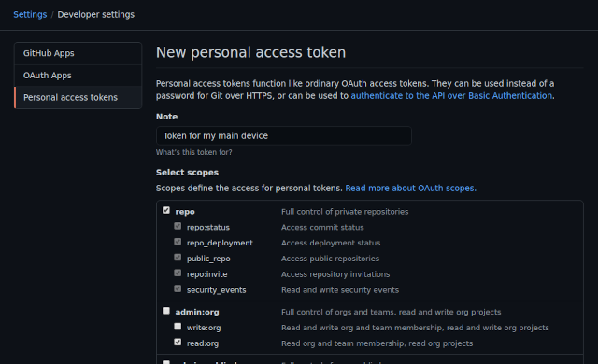Click the admin:org label
The width and height of the screenshot is (598, 364).
[197, 312]
